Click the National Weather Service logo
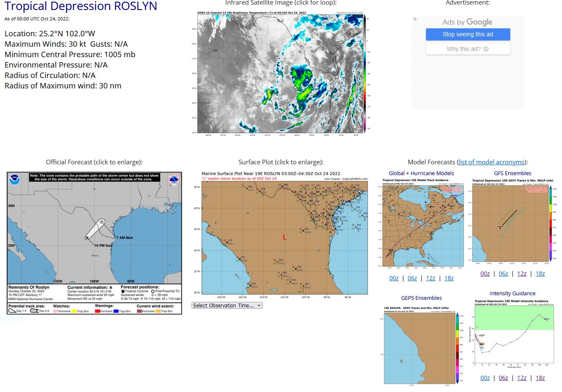 tap(174, 180)
